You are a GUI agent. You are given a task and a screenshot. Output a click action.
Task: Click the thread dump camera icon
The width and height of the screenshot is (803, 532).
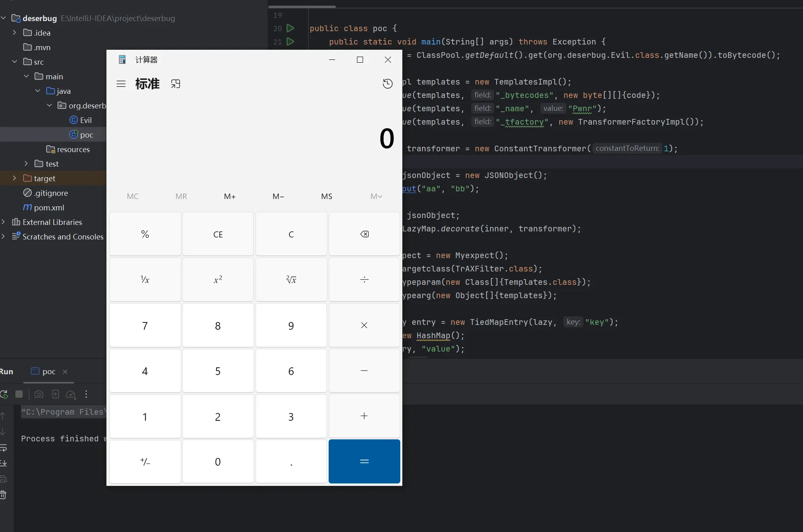click(x=39, y=394)
